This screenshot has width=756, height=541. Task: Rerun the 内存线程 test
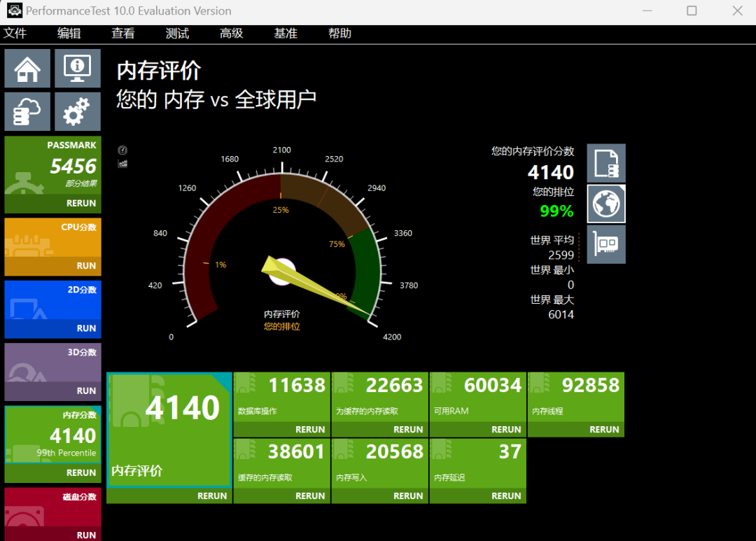[x=604, y=430]
